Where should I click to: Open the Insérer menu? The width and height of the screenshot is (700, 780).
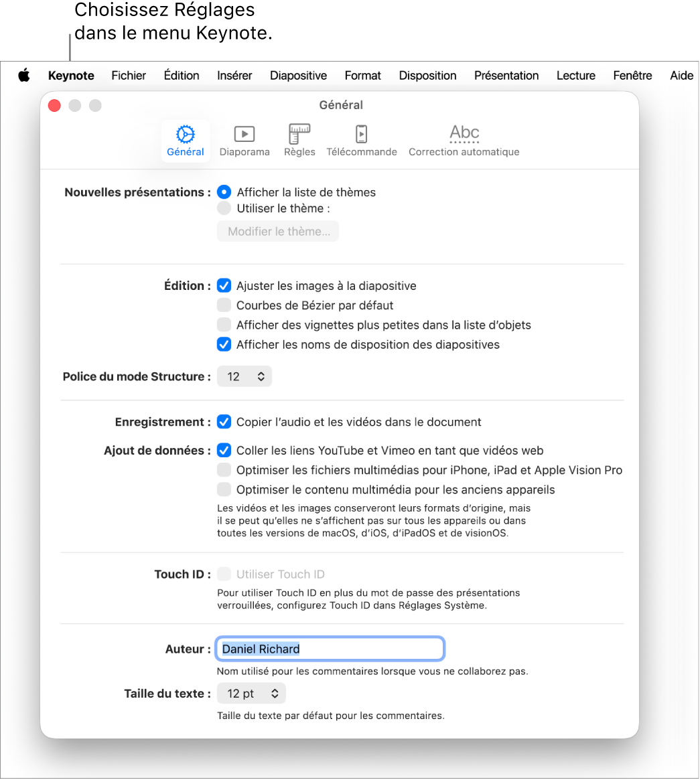pyautogui.click(x=234, y=76)
